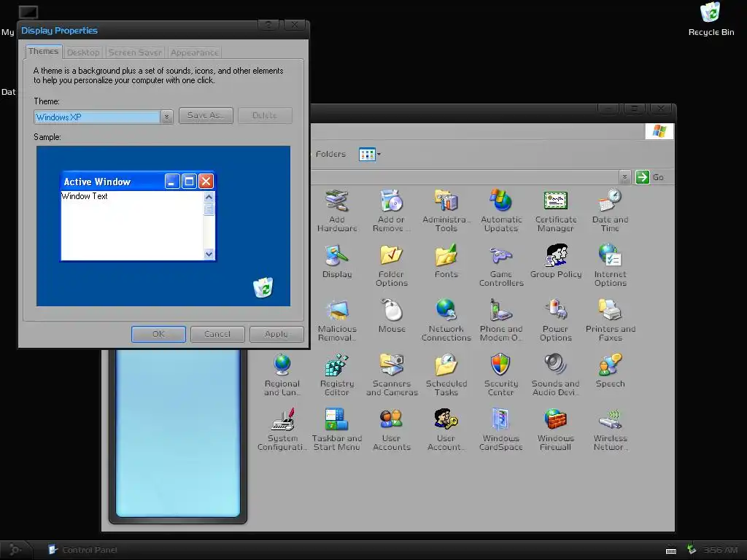Open Automatic Updates icon
Image resolution: width=747 pixels, height=560 pixels.
click(501, 210)
